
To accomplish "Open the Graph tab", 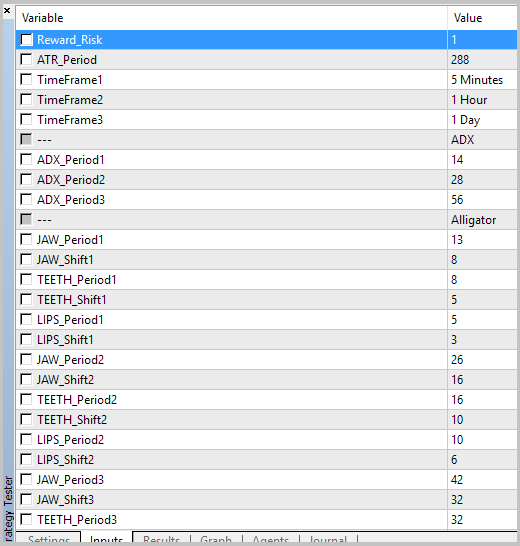I will [216, 539].
